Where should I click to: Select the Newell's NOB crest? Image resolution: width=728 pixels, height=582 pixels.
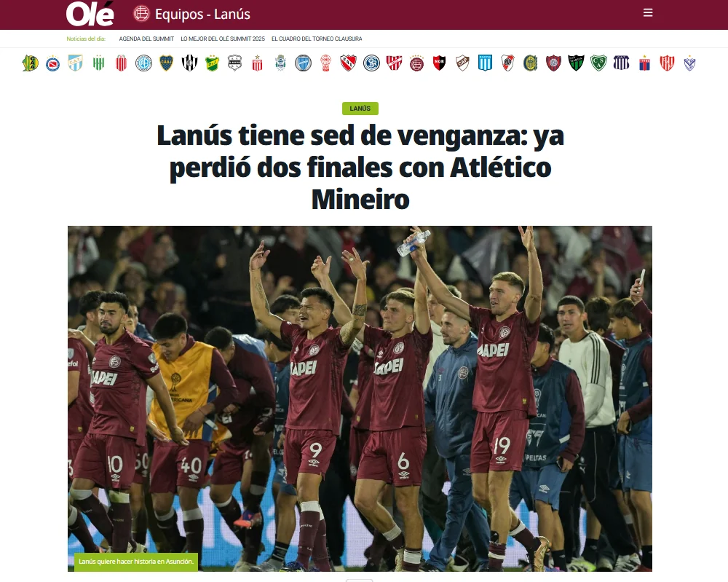click(x=439, y=63)
